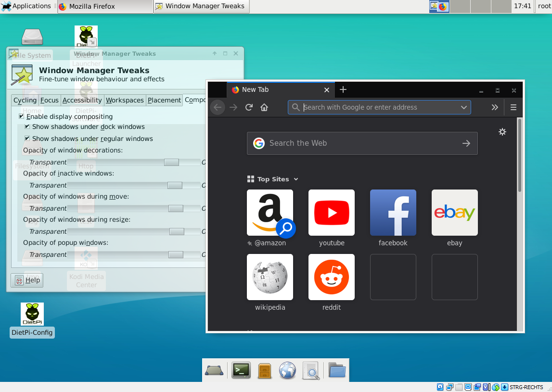Click the root user panel button

tap(544, 6)
